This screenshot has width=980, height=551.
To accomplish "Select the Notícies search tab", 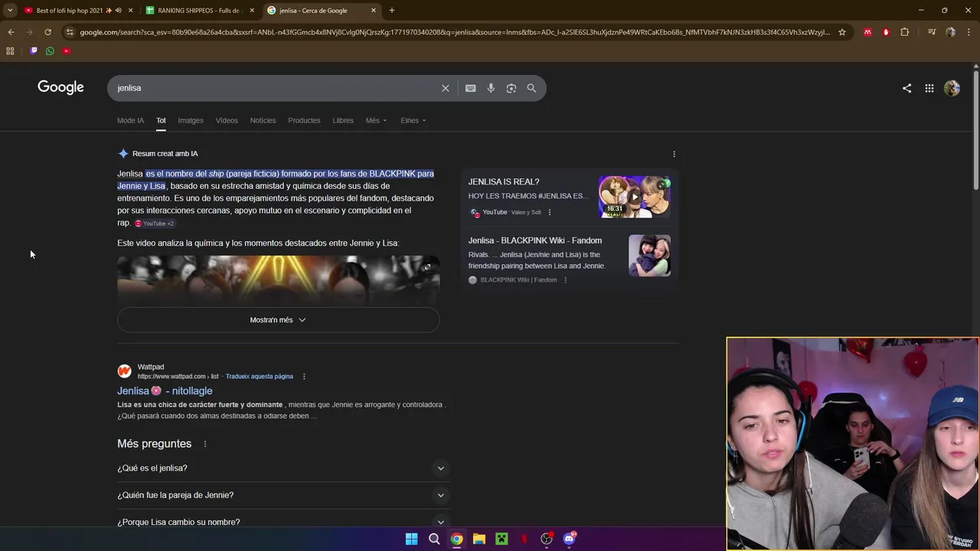I will coord(263,120).
